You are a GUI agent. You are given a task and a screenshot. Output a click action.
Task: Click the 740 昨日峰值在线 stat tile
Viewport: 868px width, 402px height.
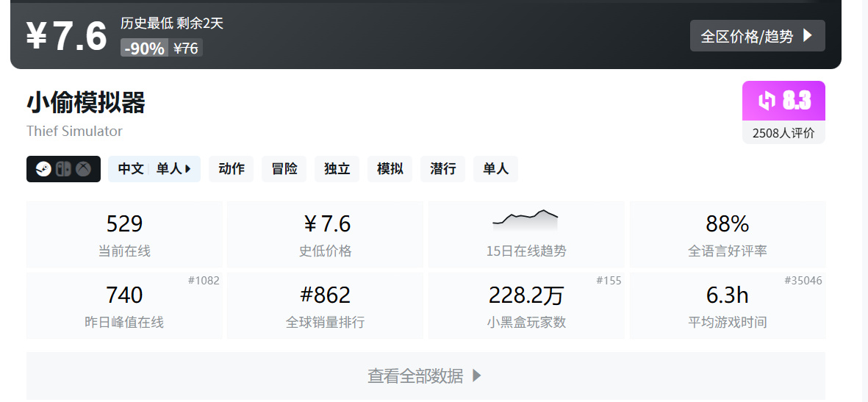(x=124, y=306)
